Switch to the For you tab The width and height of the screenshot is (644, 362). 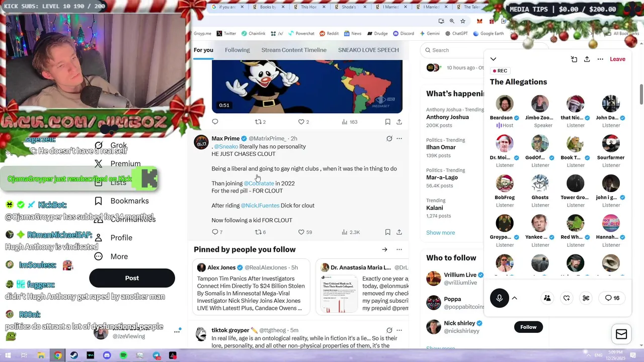pos(203,50)
